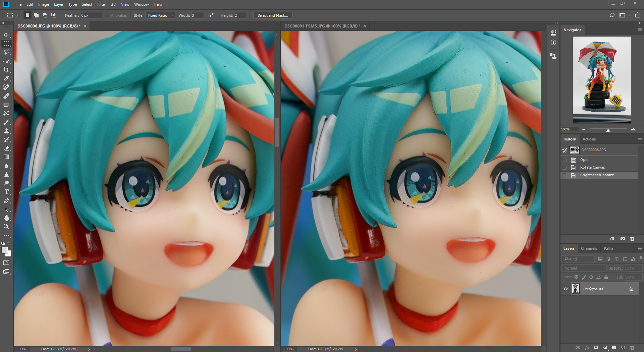644x352 pixels.
Task: Click the Navigator zoom in button
Action: tap(633, 129)
